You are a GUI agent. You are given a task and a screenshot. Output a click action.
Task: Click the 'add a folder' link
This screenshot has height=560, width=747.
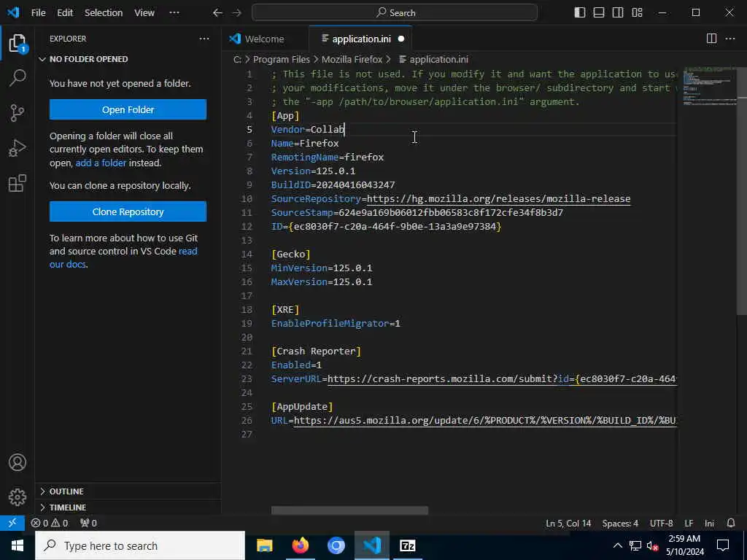tap(101, 163)
